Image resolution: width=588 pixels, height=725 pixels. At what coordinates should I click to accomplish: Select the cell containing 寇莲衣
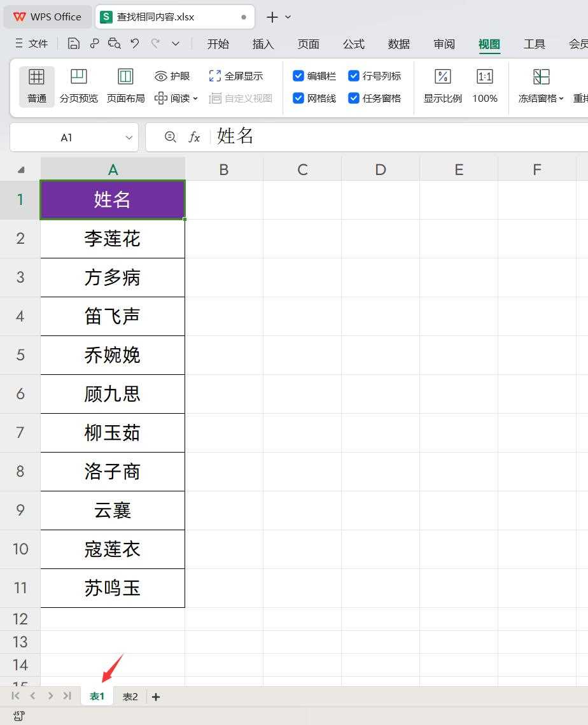(113, 549)
